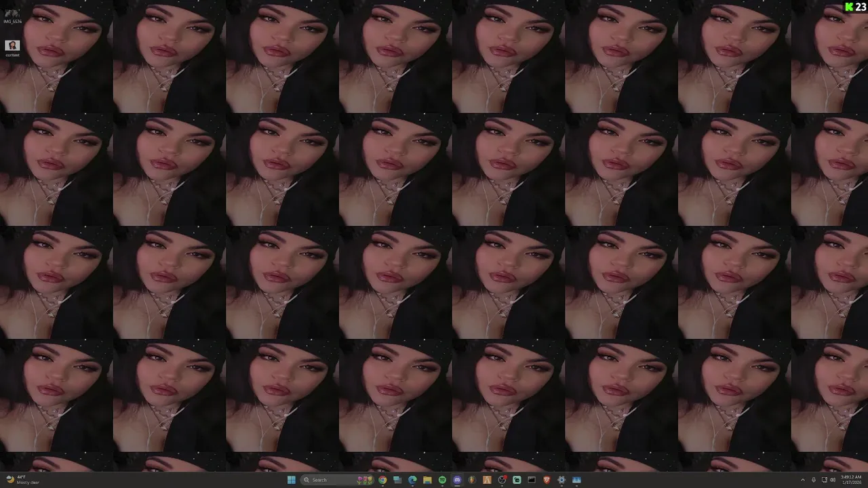Open the weather widget showing 44°F

[22, 480]
